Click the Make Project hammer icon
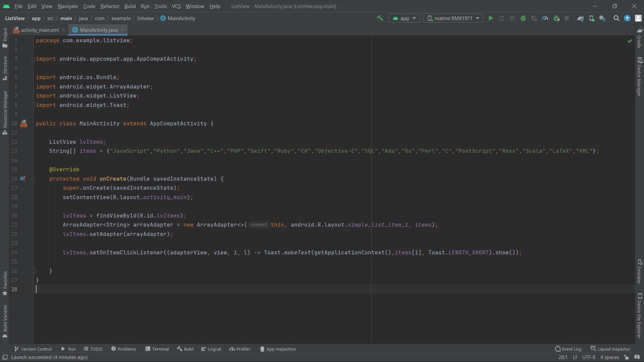The image size is (644, 362). click(x=380, y=18)
